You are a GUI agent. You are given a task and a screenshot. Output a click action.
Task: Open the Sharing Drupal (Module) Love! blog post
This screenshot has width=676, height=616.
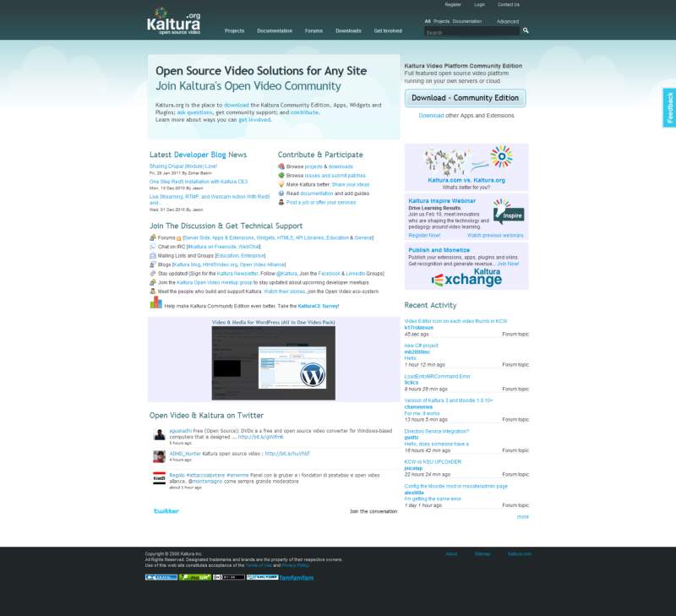tap(183, 166)
